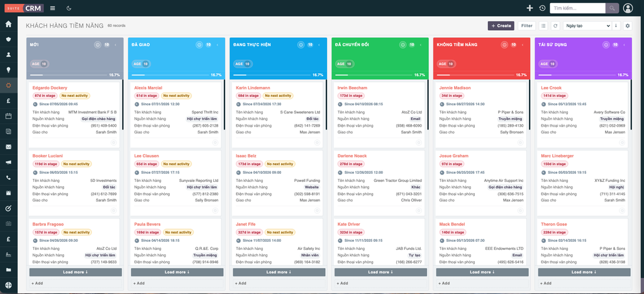Open the calendar icon in the sidebar

(8, 116)
